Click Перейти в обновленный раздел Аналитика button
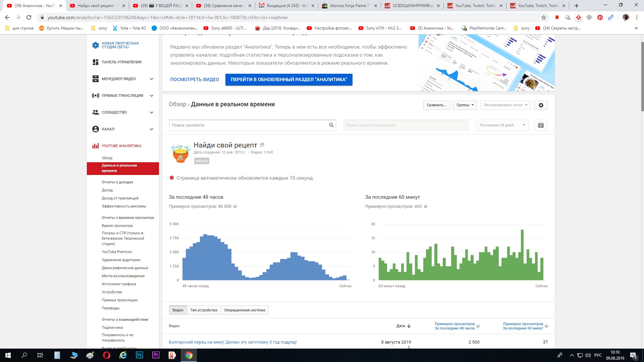Viewport: 644px width, 362px height. 289,79
